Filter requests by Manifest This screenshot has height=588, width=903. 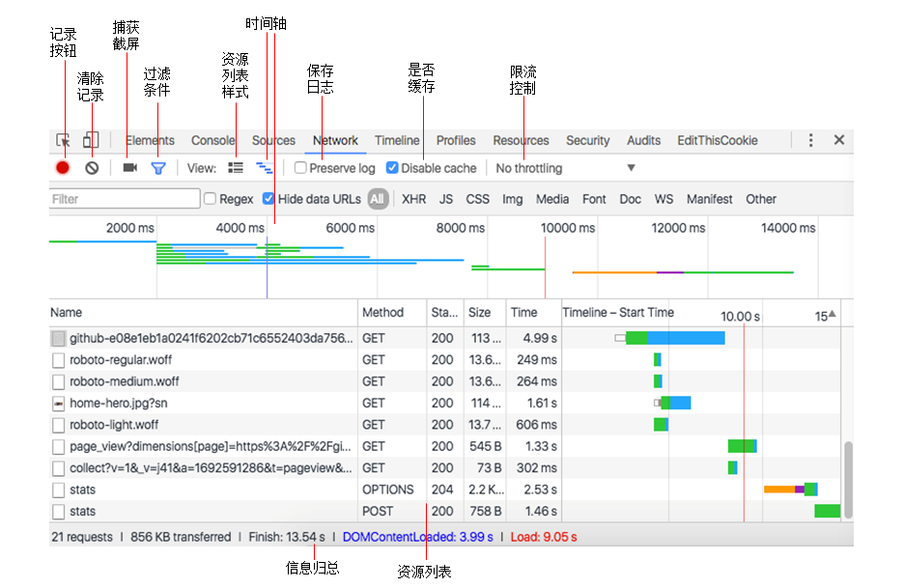[709, 199]
